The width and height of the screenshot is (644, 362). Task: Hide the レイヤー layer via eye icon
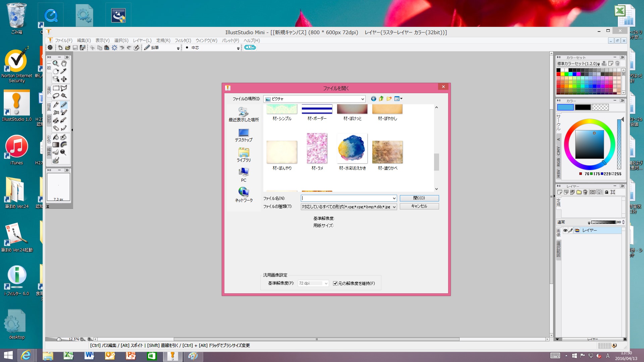tap(565, 231)
